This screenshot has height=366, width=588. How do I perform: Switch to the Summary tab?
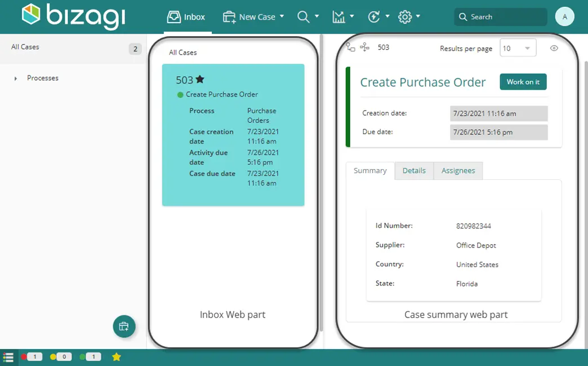coord(370,171)
